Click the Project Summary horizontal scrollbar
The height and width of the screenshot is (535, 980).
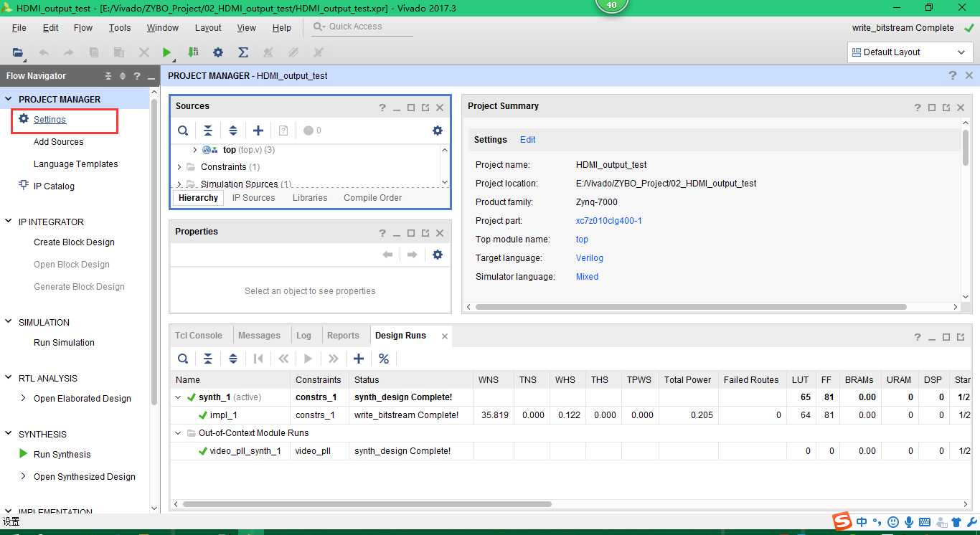691,307
